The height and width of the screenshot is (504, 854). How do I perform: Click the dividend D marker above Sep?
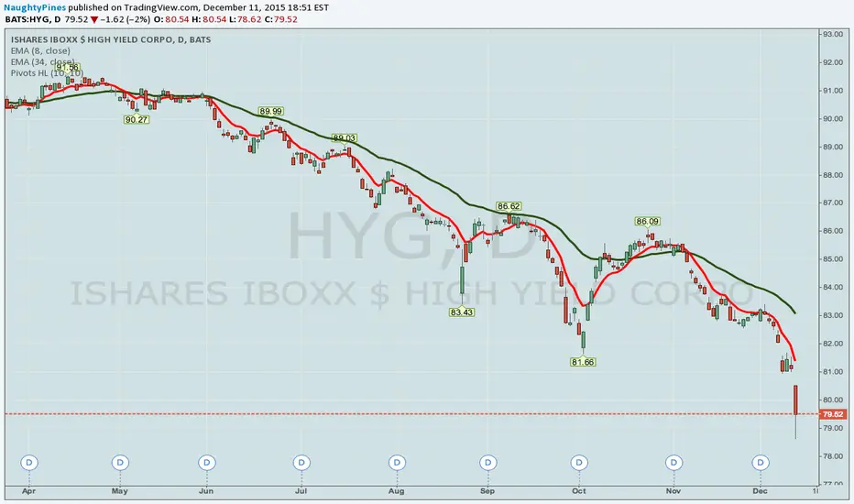click(488, 463)
